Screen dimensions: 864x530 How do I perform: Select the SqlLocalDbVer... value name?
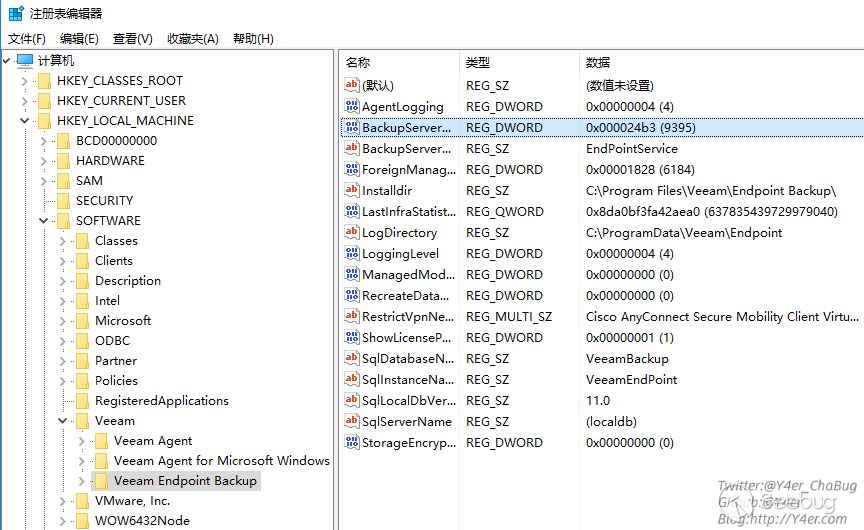[x=409, y=401]
